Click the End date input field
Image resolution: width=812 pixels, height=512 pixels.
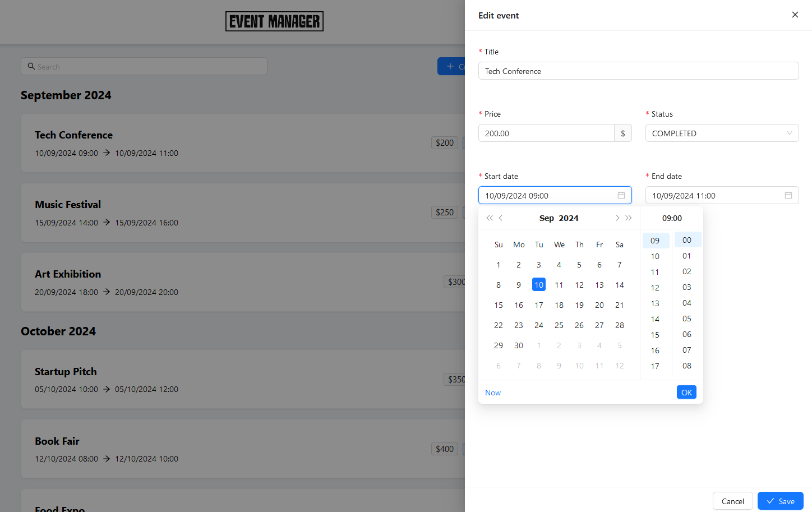(722, 195)
